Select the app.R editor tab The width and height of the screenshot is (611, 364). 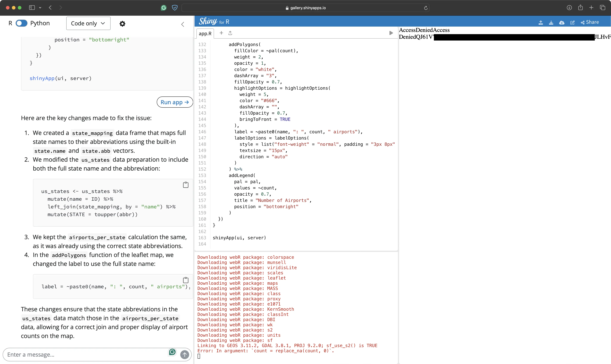pos(205,33)
